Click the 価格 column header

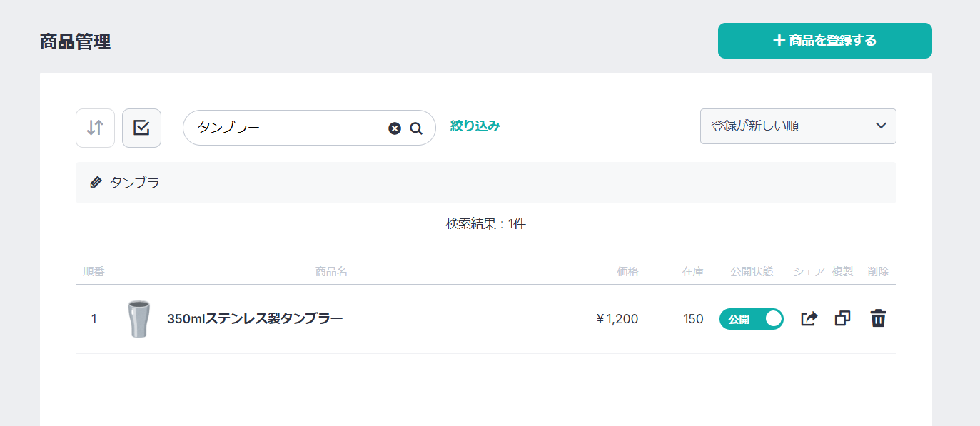coord(627,272)
